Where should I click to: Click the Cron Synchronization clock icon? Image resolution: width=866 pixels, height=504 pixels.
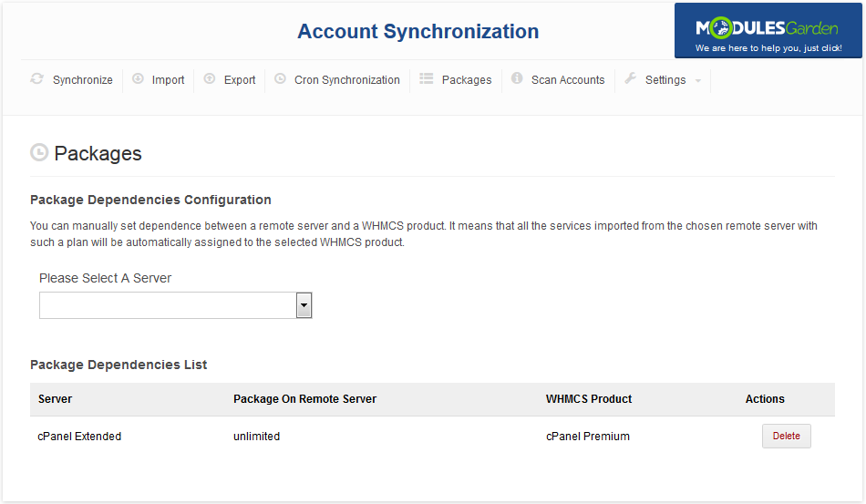pyautogui.click(x=280, y=79)
